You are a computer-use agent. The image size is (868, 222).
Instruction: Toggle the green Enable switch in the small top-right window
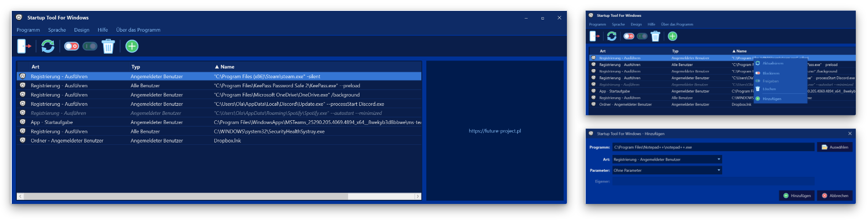[642, 36]
